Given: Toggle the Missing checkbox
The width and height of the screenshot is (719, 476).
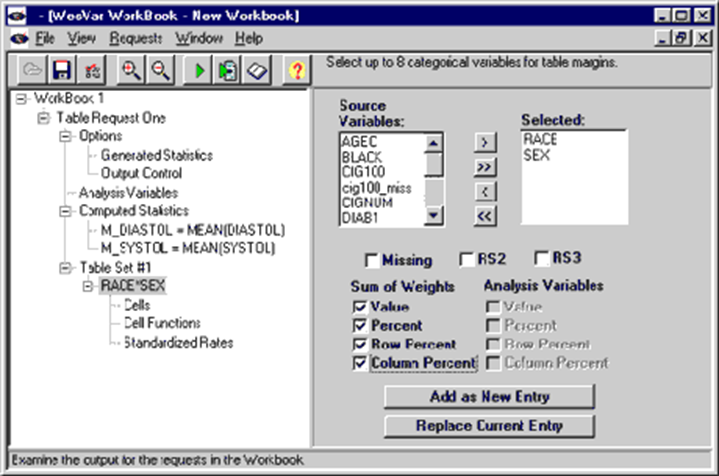Looking at the screenshot, I should coord(371,260).
